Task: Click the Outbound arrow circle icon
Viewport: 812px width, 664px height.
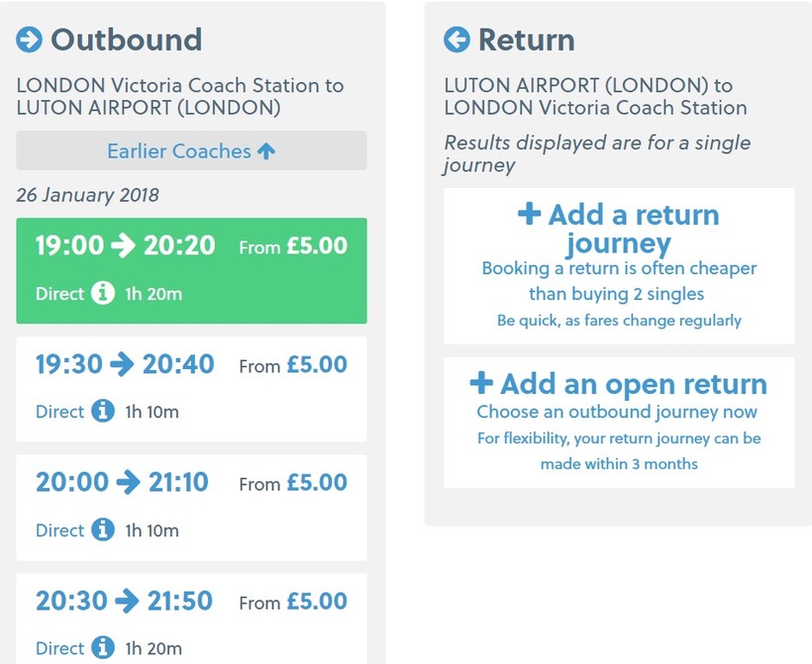Action: [30, 40]
